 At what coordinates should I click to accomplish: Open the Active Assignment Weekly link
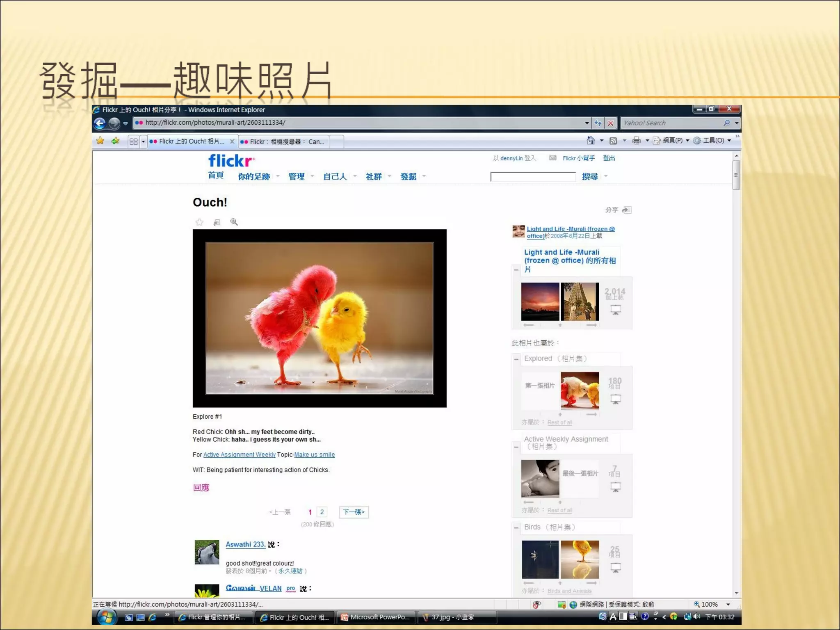(239, 454)
